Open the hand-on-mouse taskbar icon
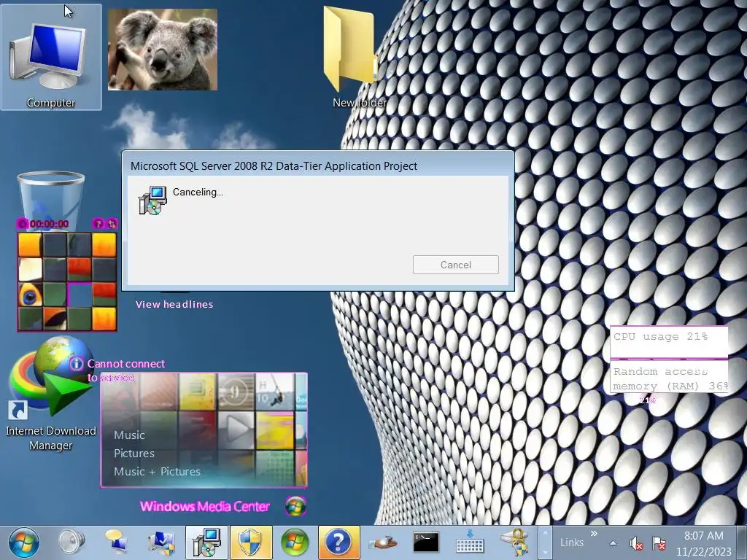The height and width of the screenshot is (560, 747). pyautogui.click(x=382, y=542)
